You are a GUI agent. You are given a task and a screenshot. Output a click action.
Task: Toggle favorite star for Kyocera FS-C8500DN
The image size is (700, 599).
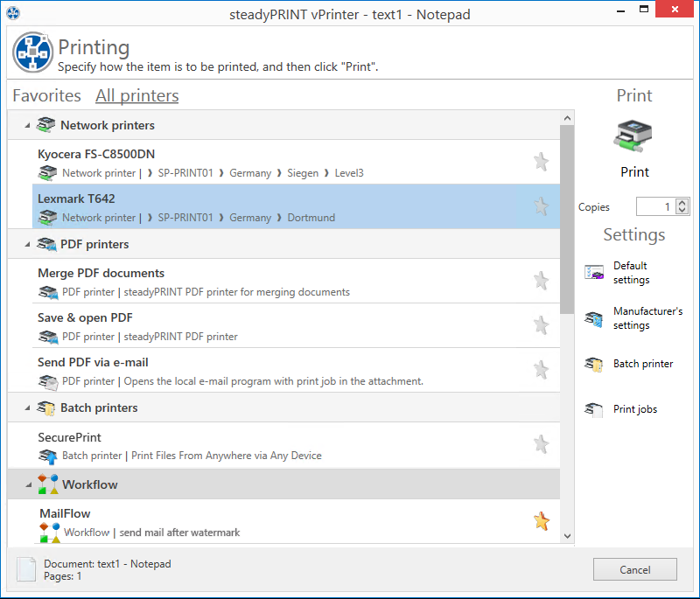tap(541, 162)
